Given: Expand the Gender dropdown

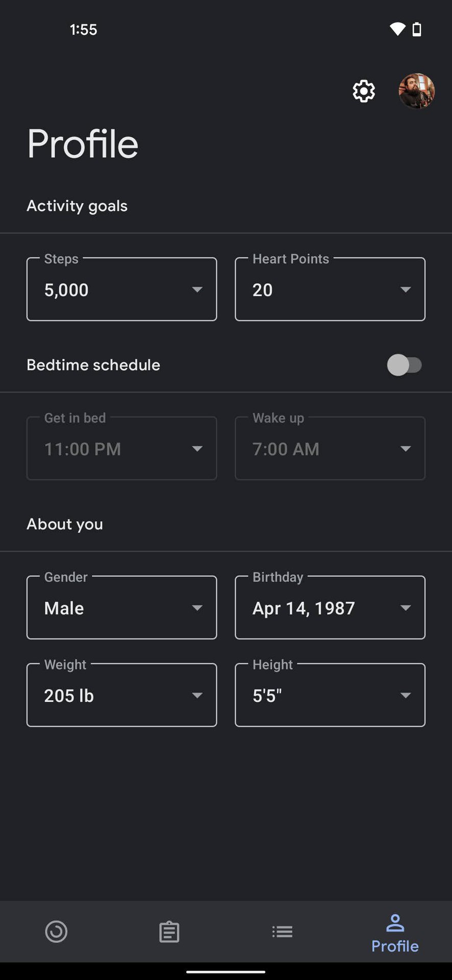Looking at the screenshot, I should 121,607.
